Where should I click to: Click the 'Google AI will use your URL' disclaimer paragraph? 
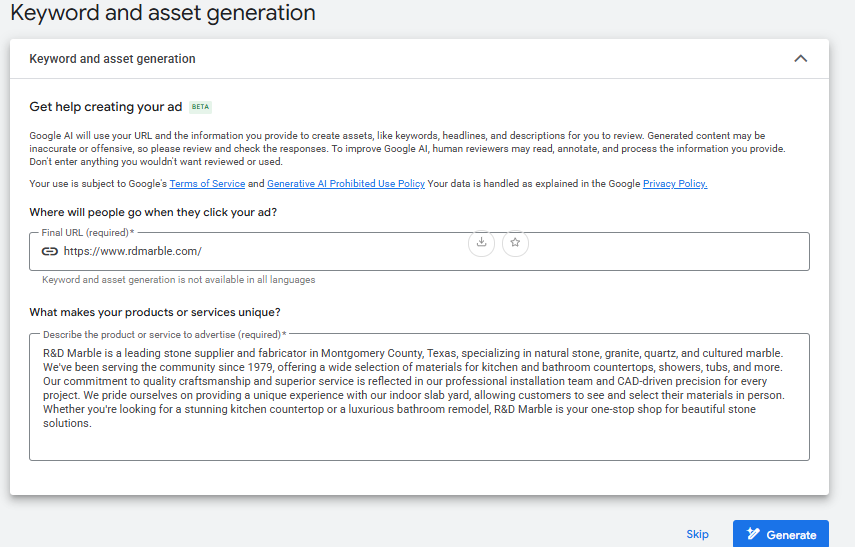tap(407, 149)
